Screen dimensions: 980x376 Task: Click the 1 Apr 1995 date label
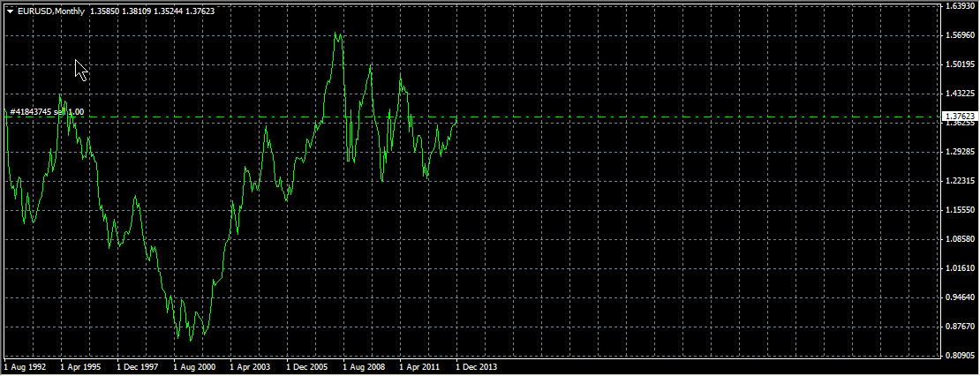pyautogui.click(x=82, y=365)
